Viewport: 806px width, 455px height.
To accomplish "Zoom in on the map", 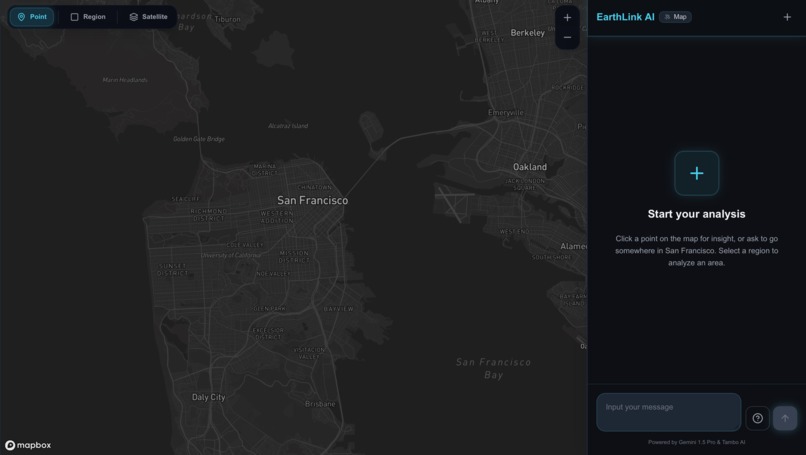I will pyautogui.click(x=567, y=17).
